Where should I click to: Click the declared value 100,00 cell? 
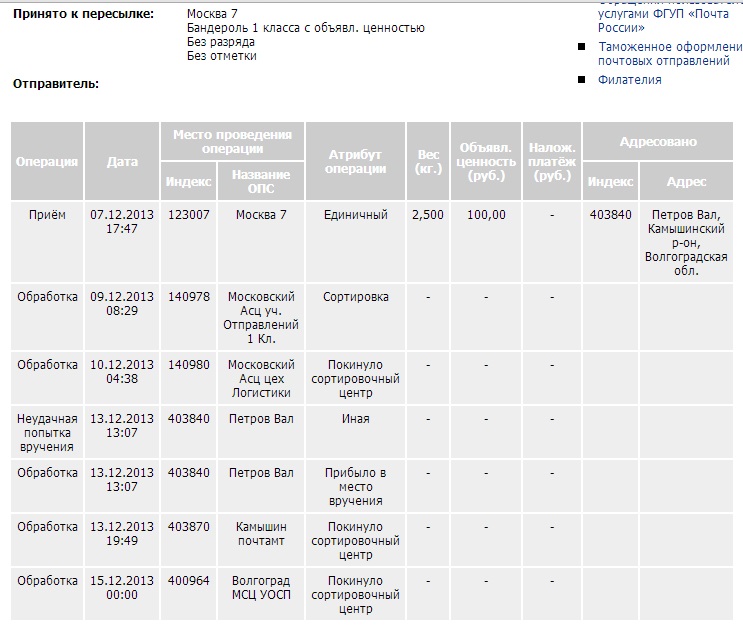click(x=486, y=215)
